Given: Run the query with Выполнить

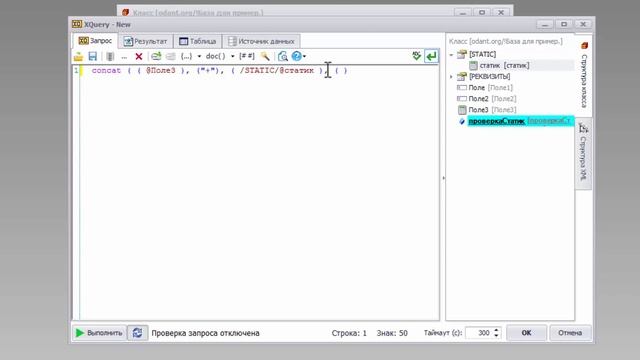Looking at the screenshot, I should (x=99, y=333).
